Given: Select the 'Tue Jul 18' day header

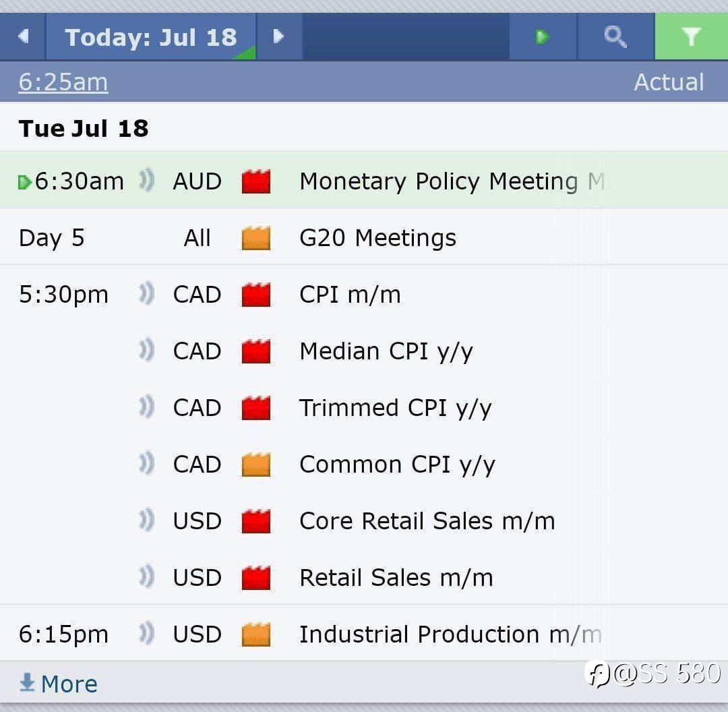Looking at the screenshot, I should pyautogui.click(x=84, y=128).
